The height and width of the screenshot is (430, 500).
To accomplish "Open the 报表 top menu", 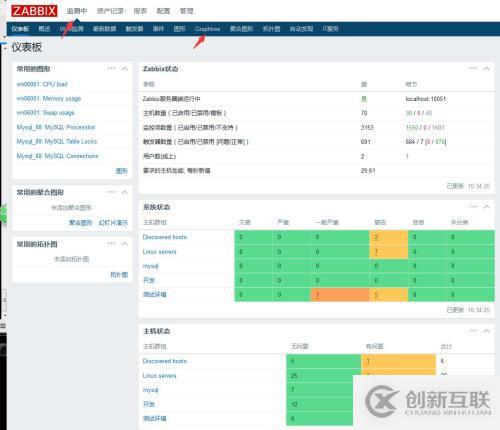I will pos(140,11).
